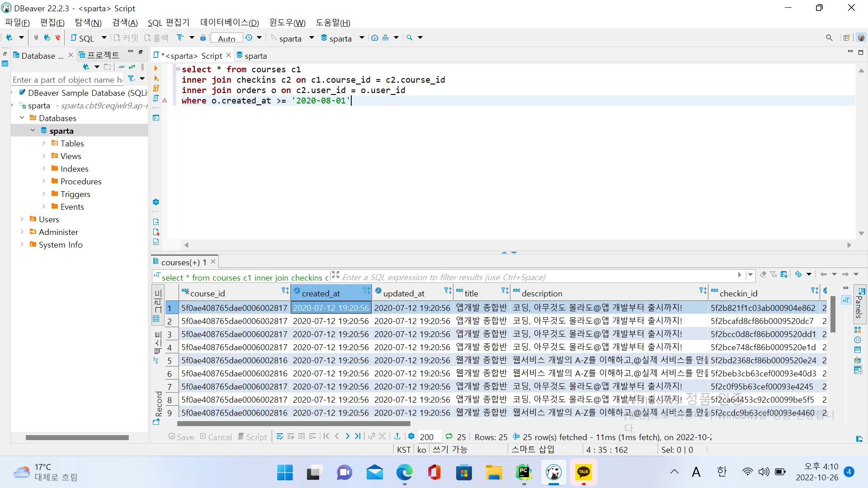868x488 pixels.
Task: Open the SQL 편집기 menu
Action: pyautogui.click(x=169, y=23)
